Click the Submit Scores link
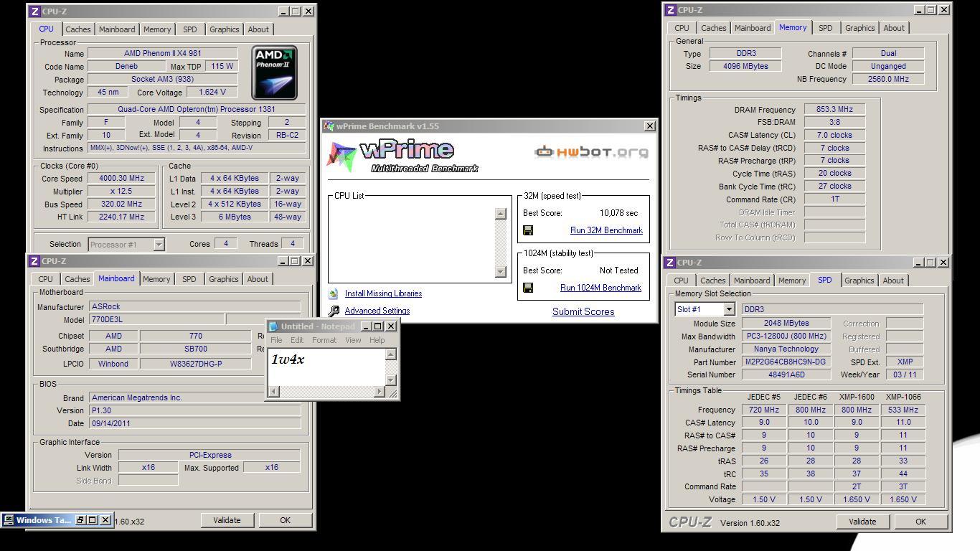980x551 pixels. 583,311
